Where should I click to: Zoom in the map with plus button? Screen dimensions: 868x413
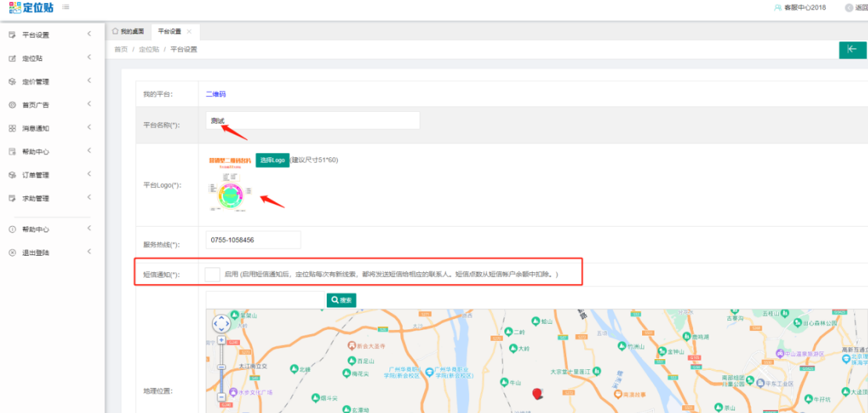[x=222, y=340]
